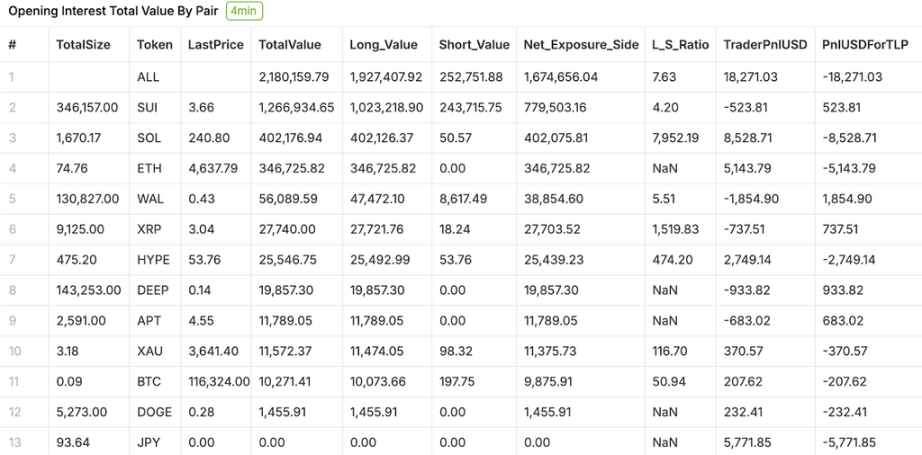Click the DOGE token cell
Viewport: 922px width, 455px height.
pos(154,412)
